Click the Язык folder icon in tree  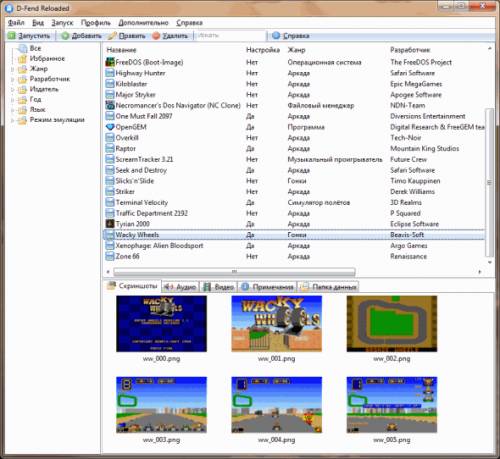22,110
